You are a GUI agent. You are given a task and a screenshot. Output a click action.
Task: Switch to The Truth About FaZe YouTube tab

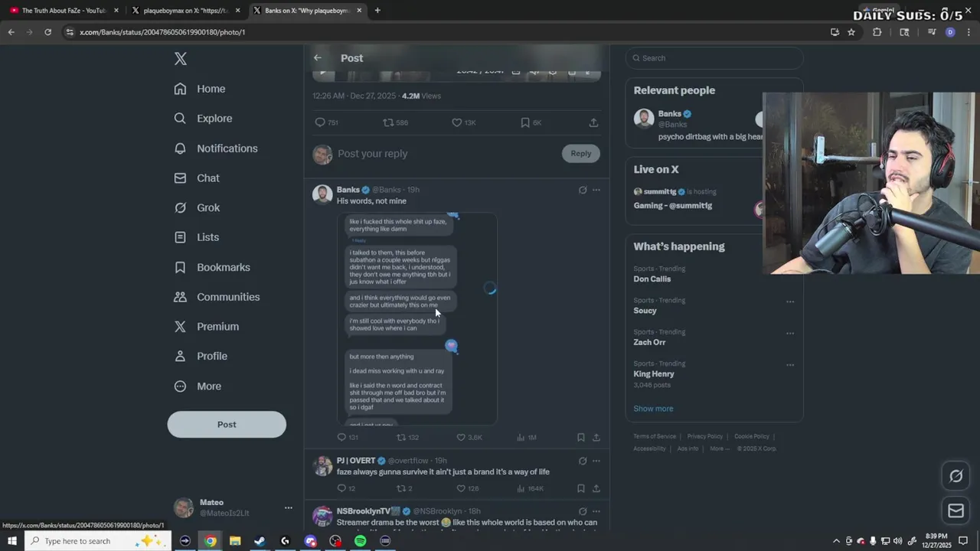pyautogui.click(x=64, y=11)
